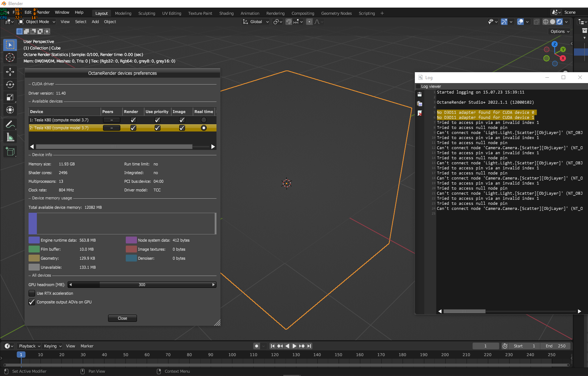This screenshot has width=588, height=376.
Task: Choose the Annotate tool
Action: pos(10,125)
